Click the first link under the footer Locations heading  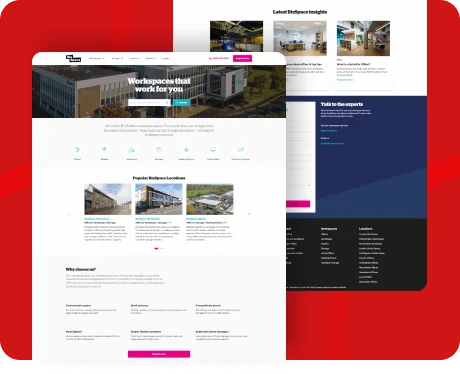coord(368,234)
